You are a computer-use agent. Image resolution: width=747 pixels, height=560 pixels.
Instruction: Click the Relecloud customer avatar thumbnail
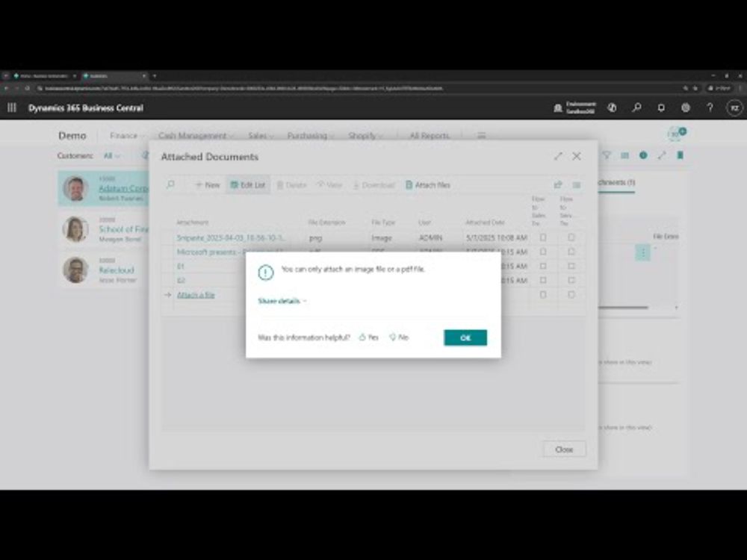coord(75,270)
